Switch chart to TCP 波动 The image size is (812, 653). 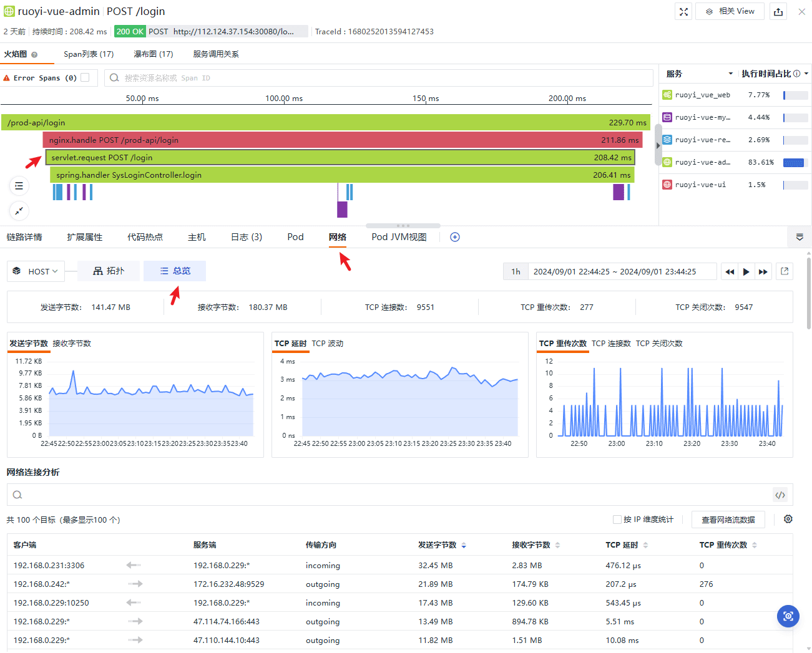[x=328, y=344]
